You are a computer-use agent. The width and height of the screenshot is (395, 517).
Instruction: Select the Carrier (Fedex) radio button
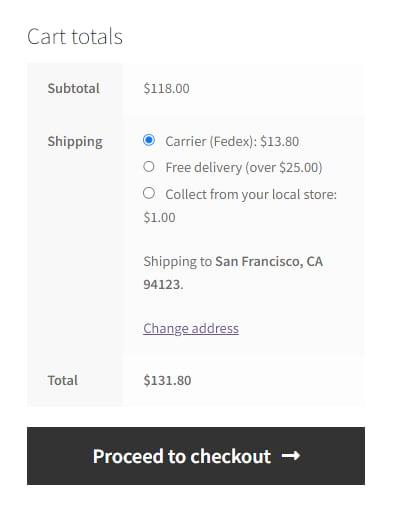point(149,140)
